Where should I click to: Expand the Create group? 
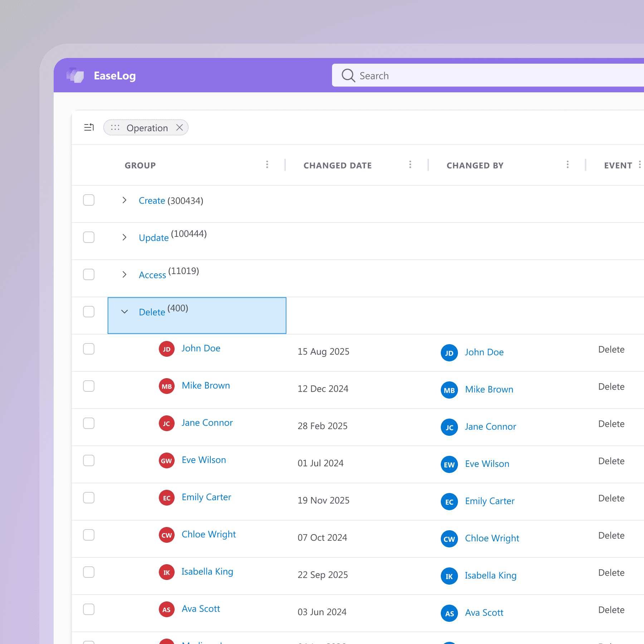pyautogui.click(x=124, y=200)
